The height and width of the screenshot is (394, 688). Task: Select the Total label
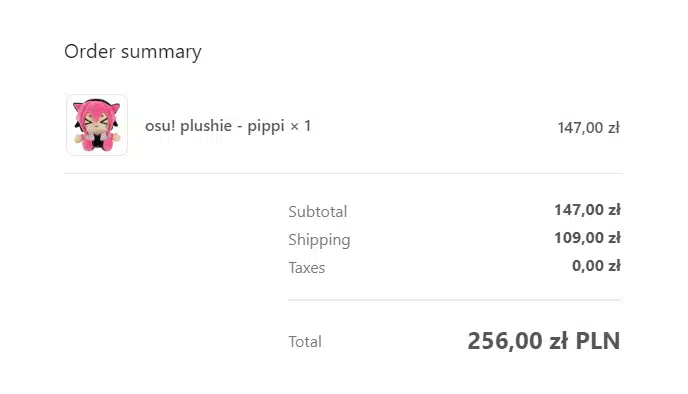tap(305, 341)
